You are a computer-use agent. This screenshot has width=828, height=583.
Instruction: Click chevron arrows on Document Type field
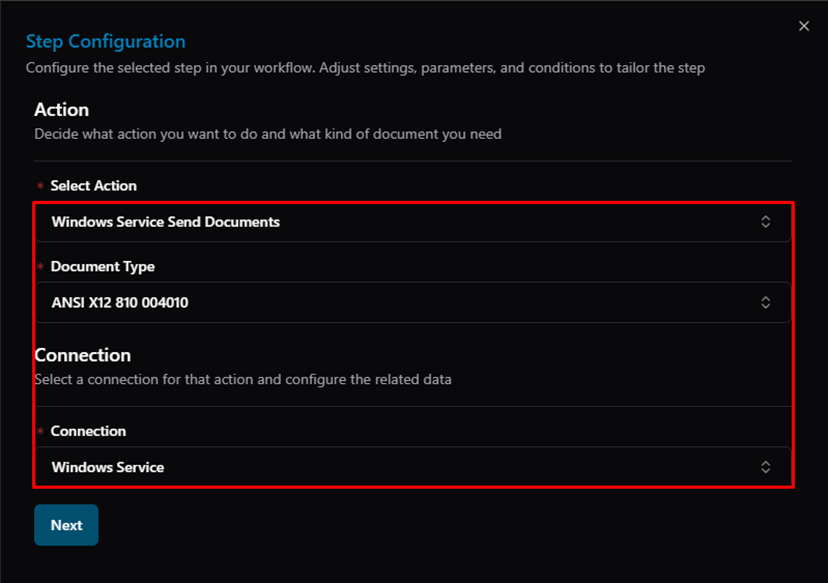click(x=765, y=302)
